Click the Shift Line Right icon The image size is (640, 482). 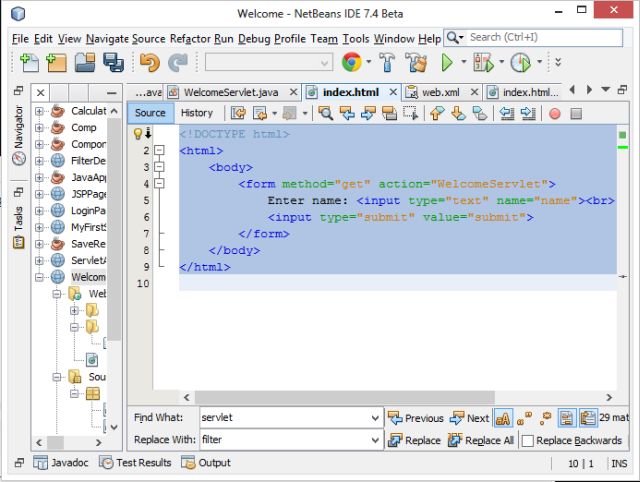coord(528,113)
